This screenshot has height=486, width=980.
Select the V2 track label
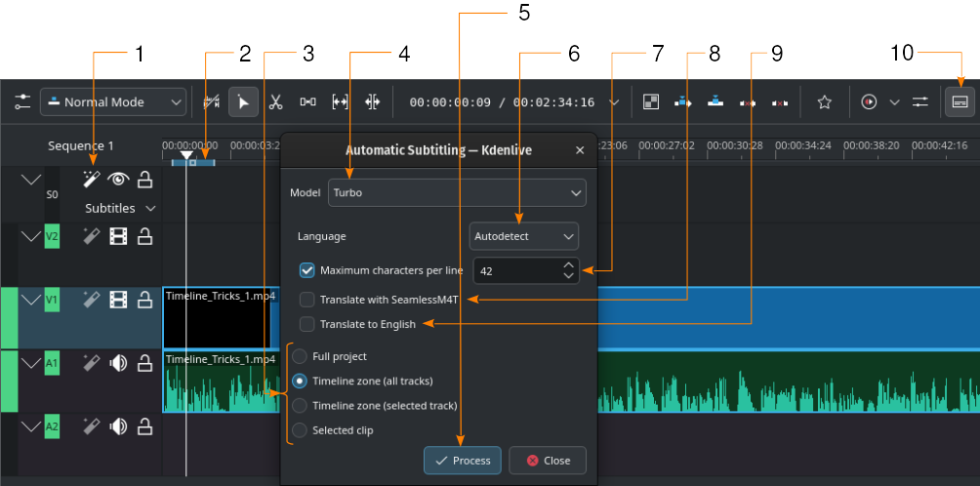tap(52, 237)
